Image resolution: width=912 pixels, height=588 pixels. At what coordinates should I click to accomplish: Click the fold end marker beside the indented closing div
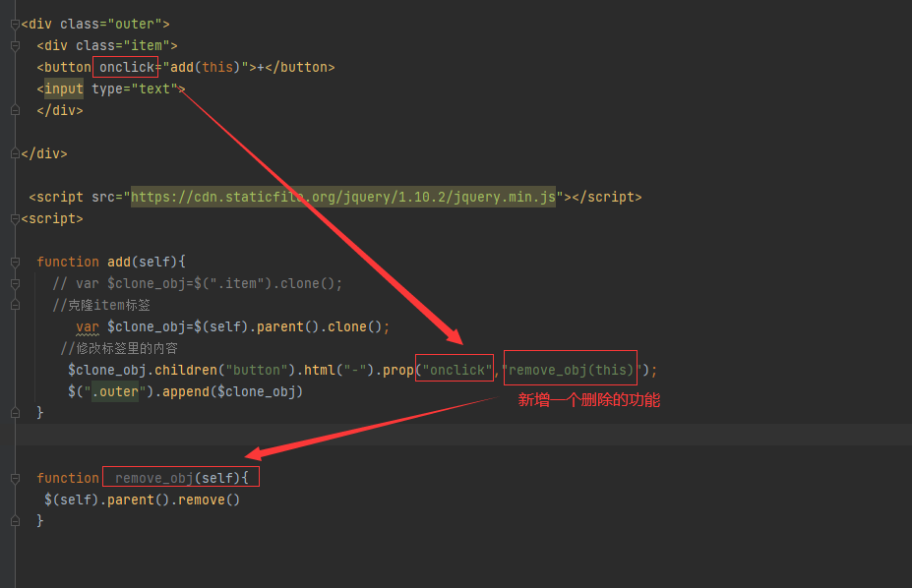point(15,110)
